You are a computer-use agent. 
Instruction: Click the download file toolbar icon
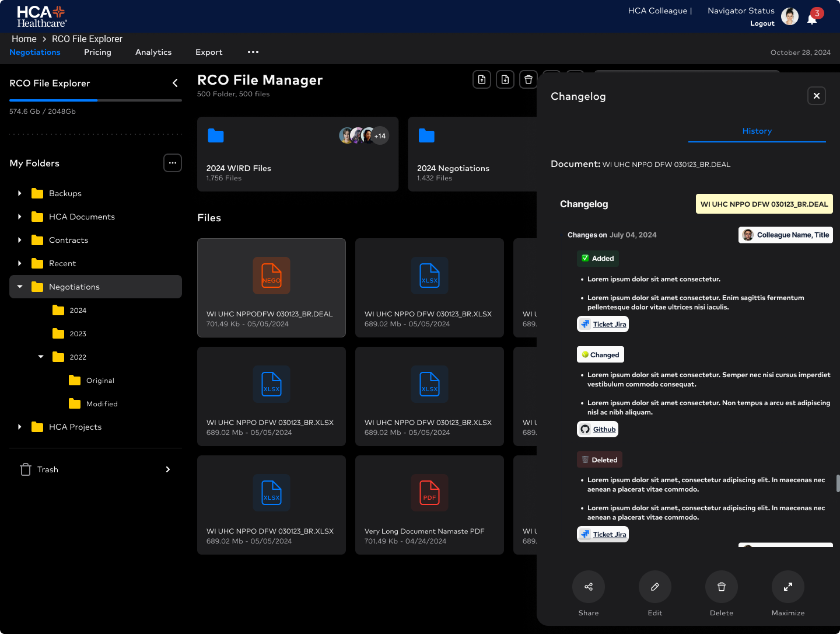[505, 79]
